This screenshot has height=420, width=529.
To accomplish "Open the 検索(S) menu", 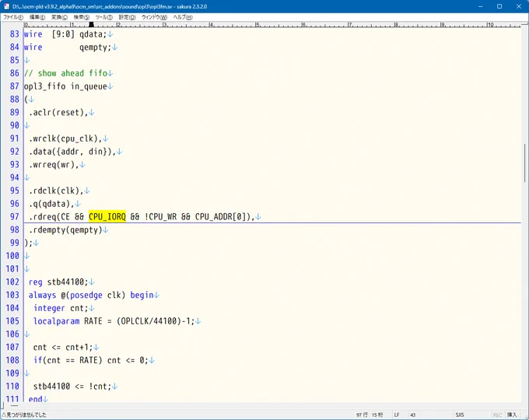I will click(x=82, y=17).
